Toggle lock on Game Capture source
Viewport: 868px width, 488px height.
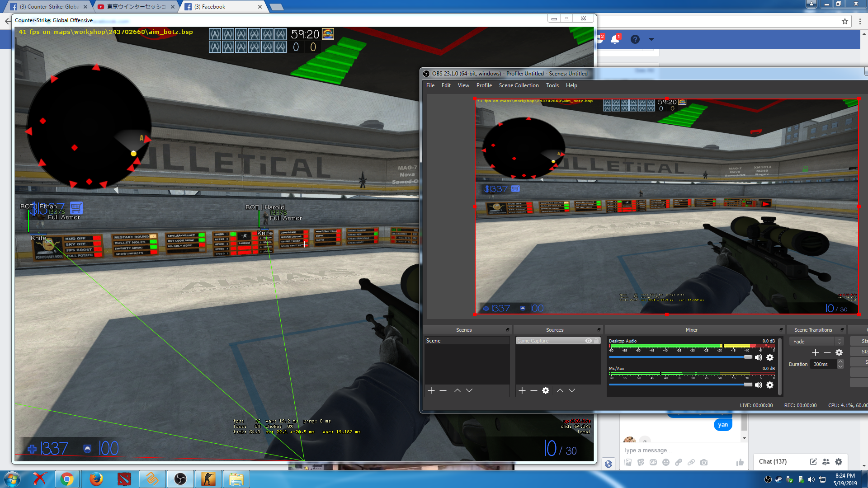596,341
